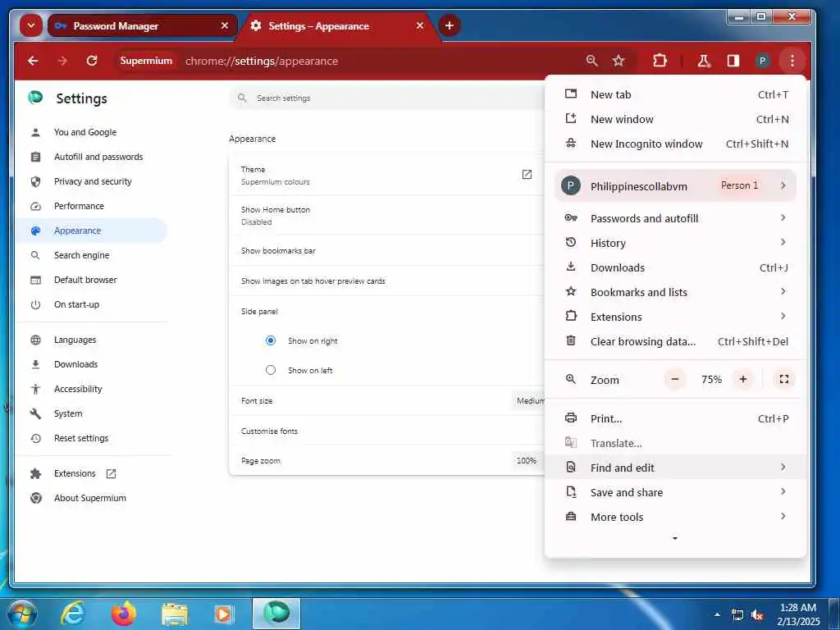
Task: Increase zoom with plus button
Action: (x=743, y=379)
